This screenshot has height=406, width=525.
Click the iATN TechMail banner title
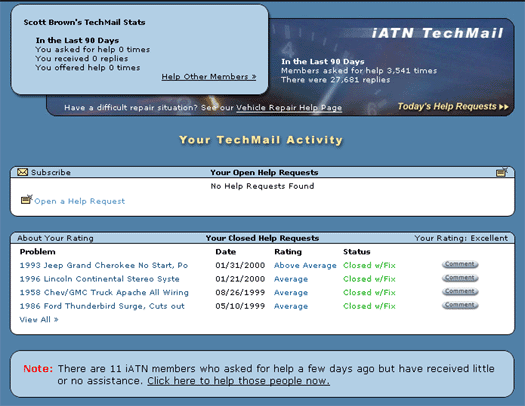pos(437,33)
